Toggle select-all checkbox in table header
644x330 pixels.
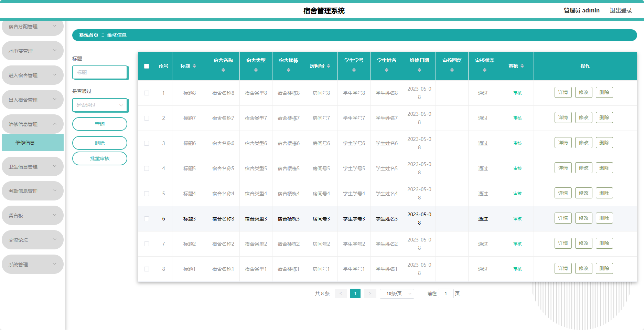(x=147, y=66)
